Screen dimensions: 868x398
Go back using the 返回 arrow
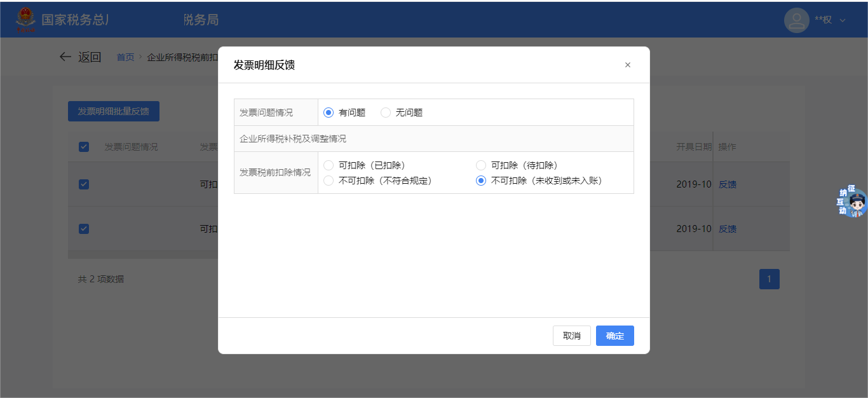click(x=65, y=57)
